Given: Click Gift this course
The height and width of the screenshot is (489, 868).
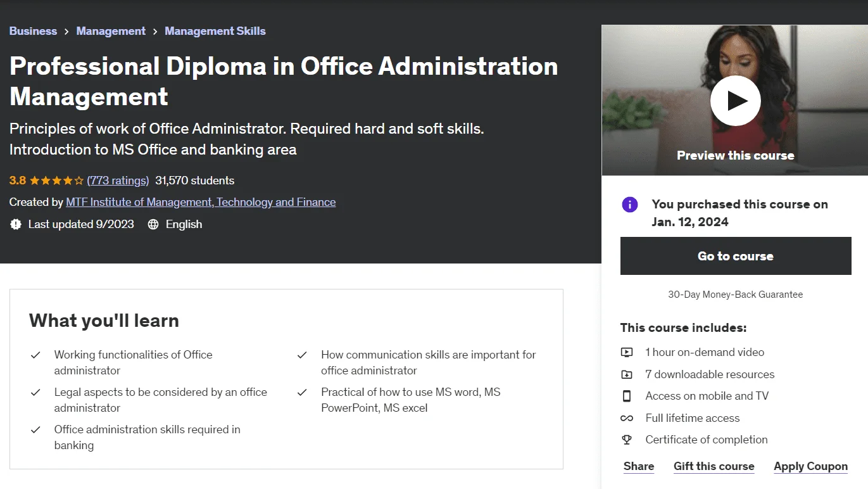Looking at the screenshot, I should [714, 466].
